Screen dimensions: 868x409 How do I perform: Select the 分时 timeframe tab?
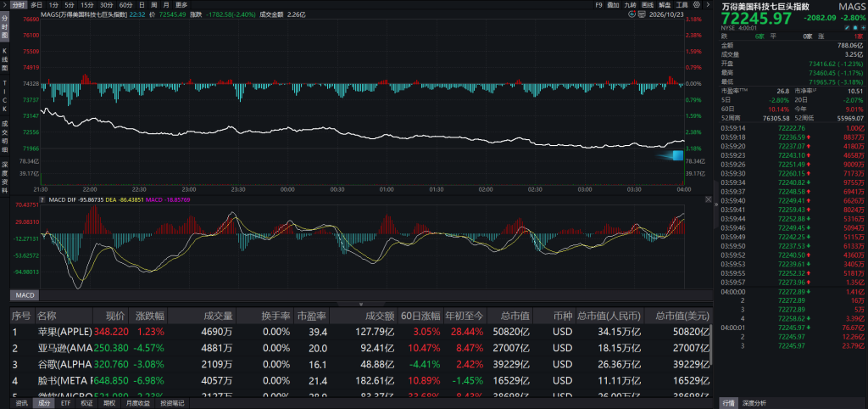pyautogui.click(x=19, y=4)
